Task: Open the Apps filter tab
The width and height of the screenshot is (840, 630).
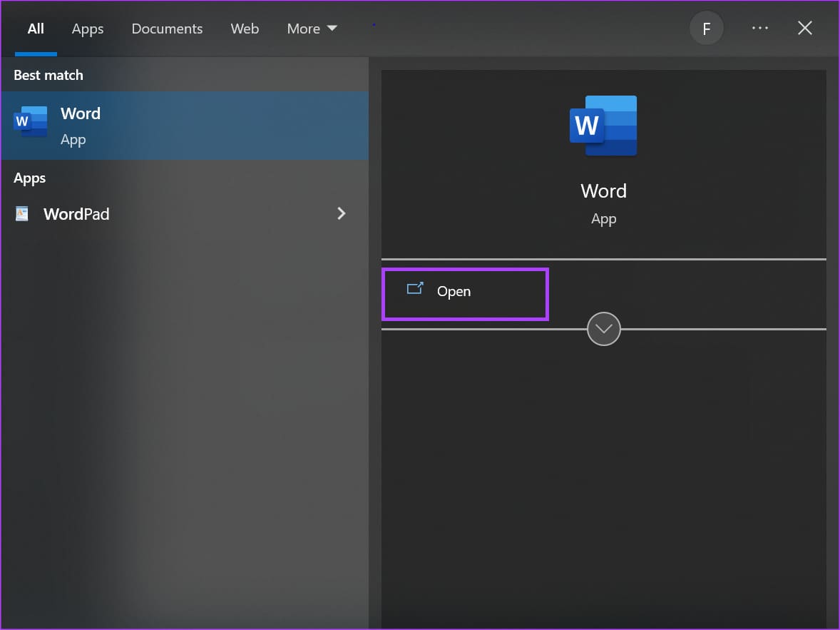Action: point(87,29)
